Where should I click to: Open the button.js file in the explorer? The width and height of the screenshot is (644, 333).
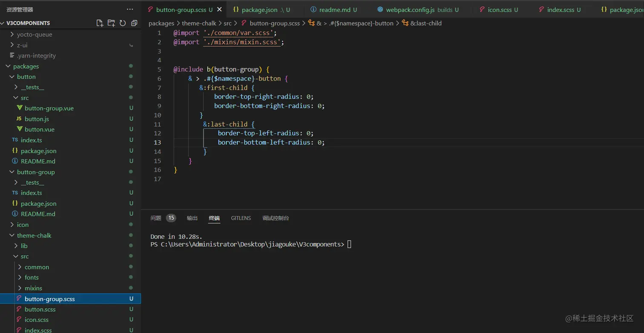[x=37, y=119]
